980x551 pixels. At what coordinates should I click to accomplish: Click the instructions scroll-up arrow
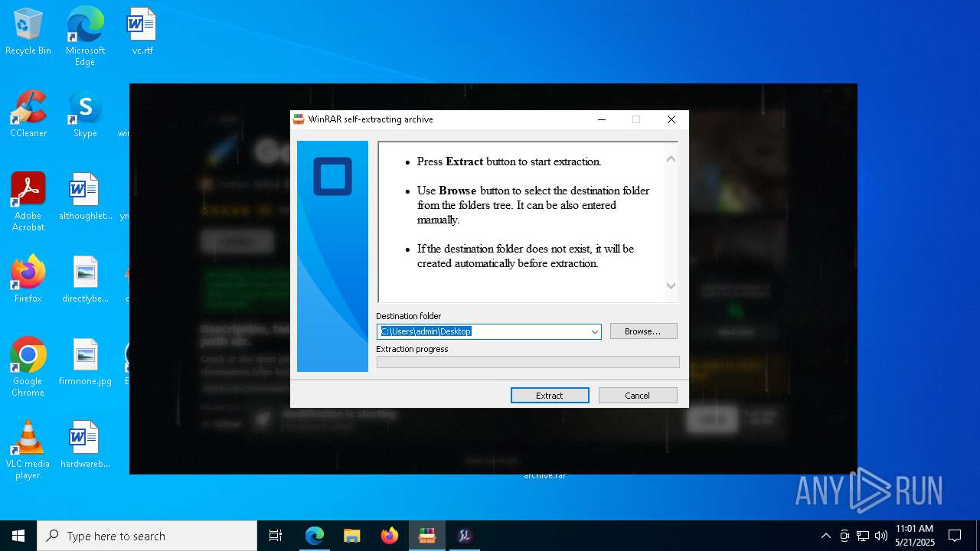tap(671, 159)
